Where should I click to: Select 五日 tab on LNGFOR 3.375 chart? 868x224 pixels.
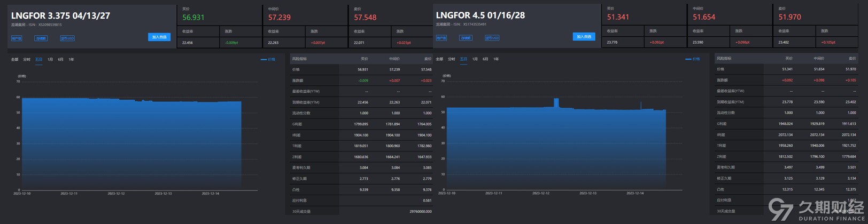[x=38, y=60]
